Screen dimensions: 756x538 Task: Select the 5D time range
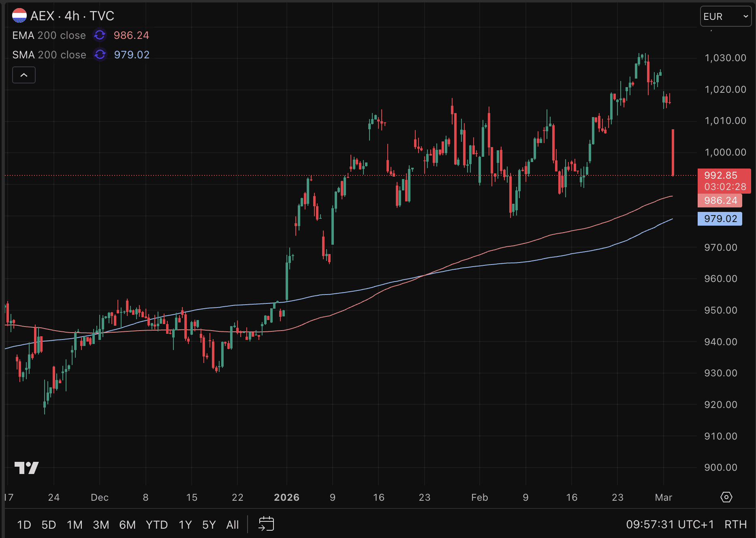tap(49, 525)
